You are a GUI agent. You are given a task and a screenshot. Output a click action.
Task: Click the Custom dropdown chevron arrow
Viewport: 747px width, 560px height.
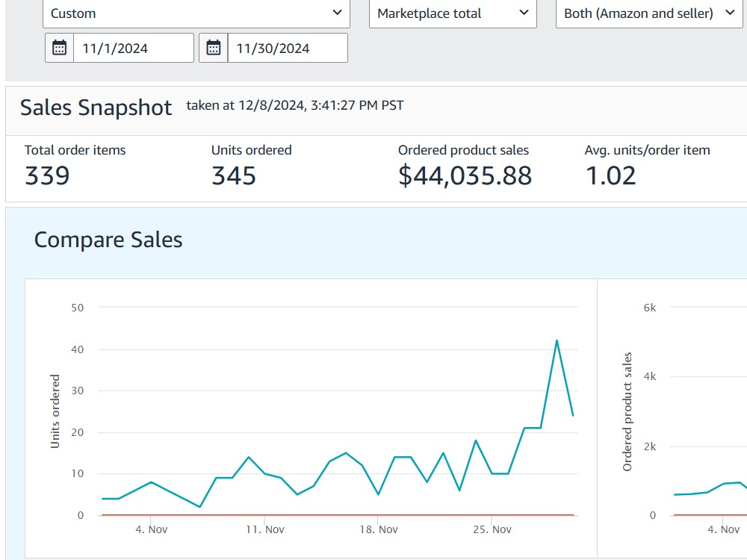(x=338, y=13)
